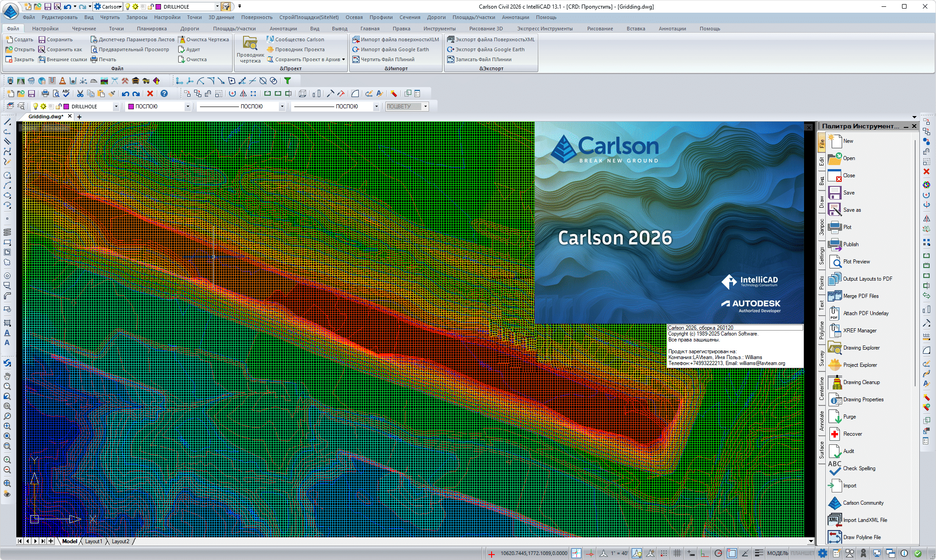Toggle snap mode dots in status bar
The image size is (936, 560).
(x=663, y=553)
